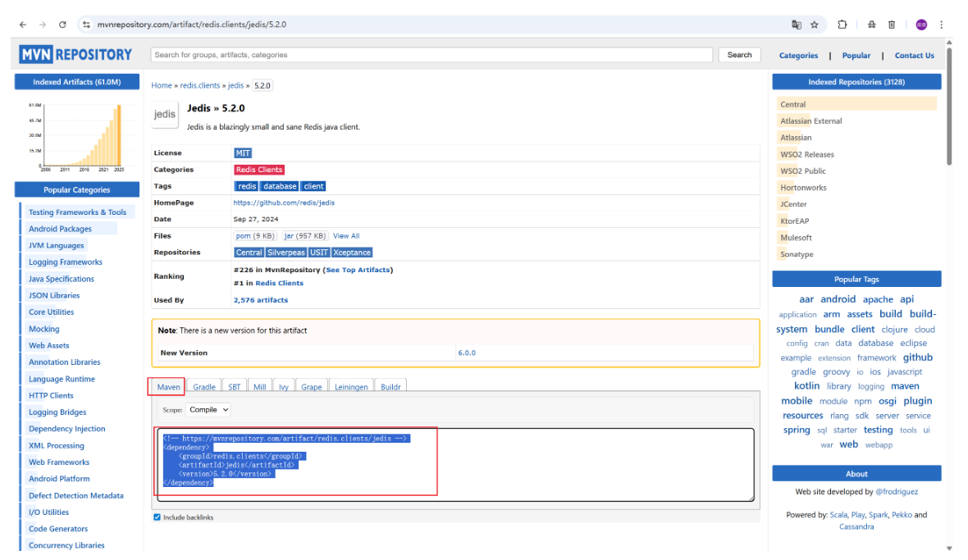
Task: Click View All files link
Action: coord(345,235)
